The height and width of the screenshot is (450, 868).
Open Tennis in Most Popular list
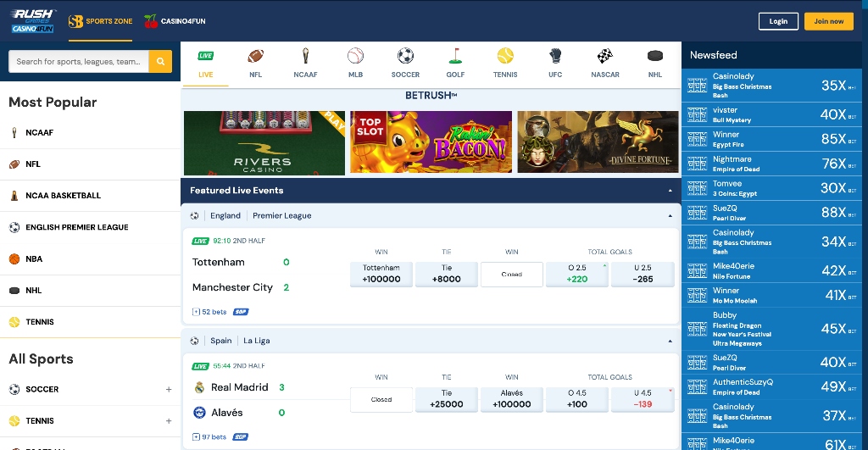[90, 322]
